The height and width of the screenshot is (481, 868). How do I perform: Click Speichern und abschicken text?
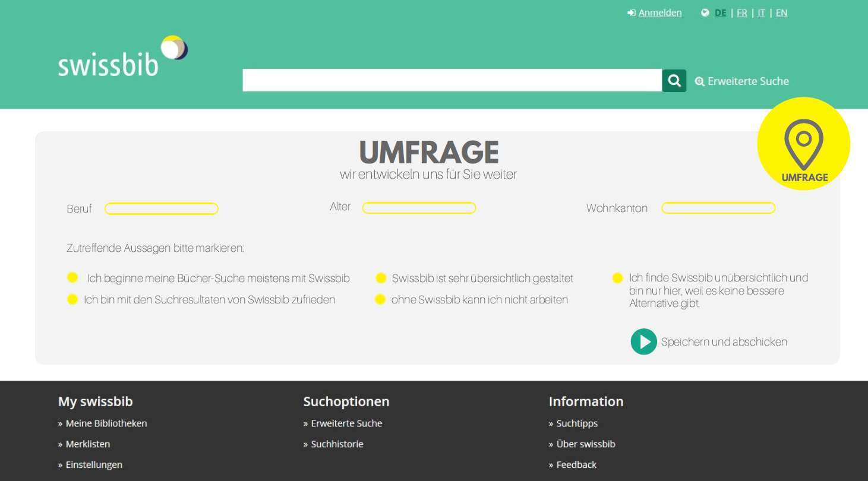(724, 342)
